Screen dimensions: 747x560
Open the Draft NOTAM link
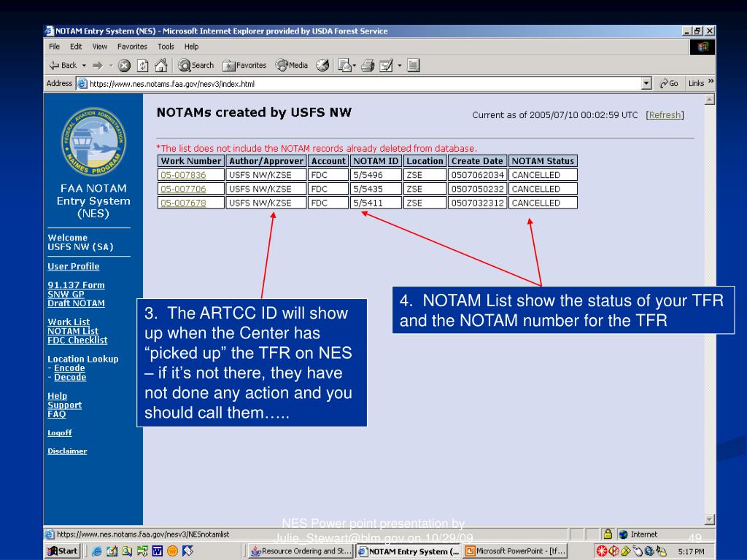[76, 303]
